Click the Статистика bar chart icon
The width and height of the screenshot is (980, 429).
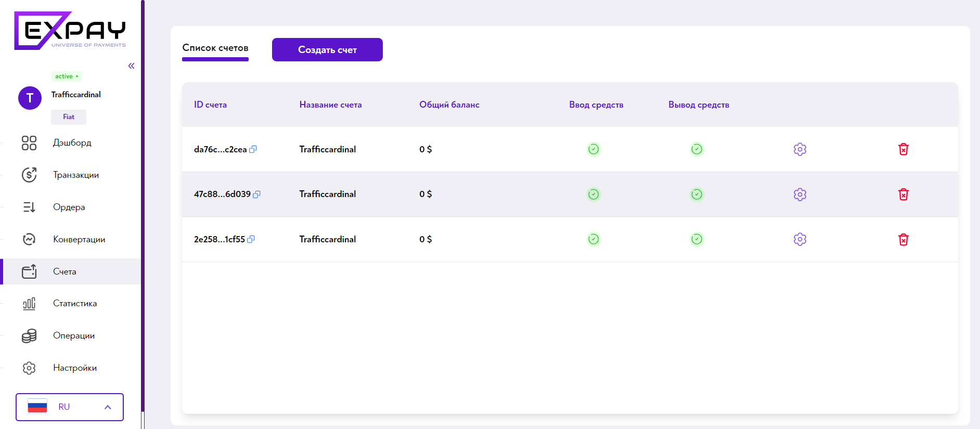pos(29,304)
